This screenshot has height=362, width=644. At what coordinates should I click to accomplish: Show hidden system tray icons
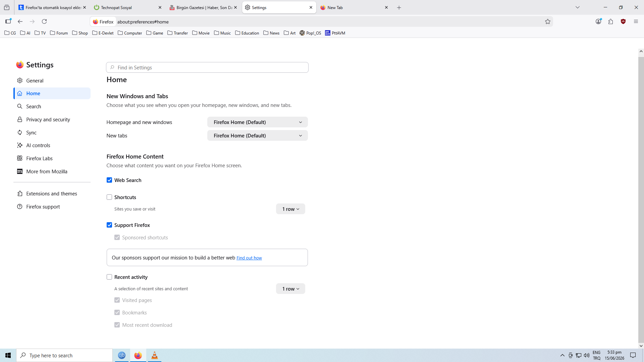tap(562, 355)
